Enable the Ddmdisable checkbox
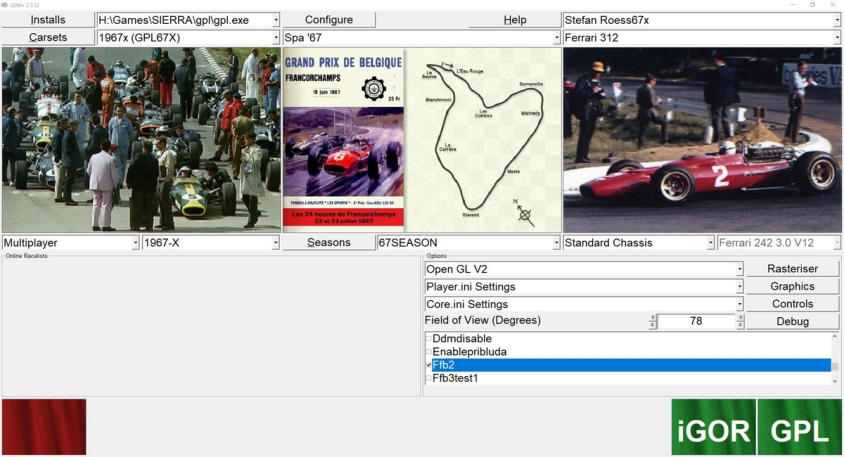This screenshot has height=457, width=844. point(429,339)
